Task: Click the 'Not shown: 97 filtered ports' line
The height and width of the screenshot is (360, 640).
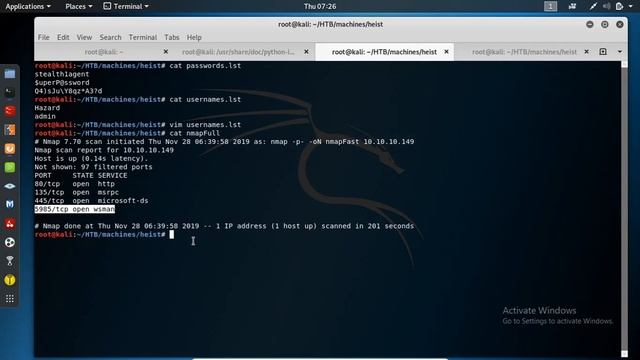Action: (x=93, y=167)
